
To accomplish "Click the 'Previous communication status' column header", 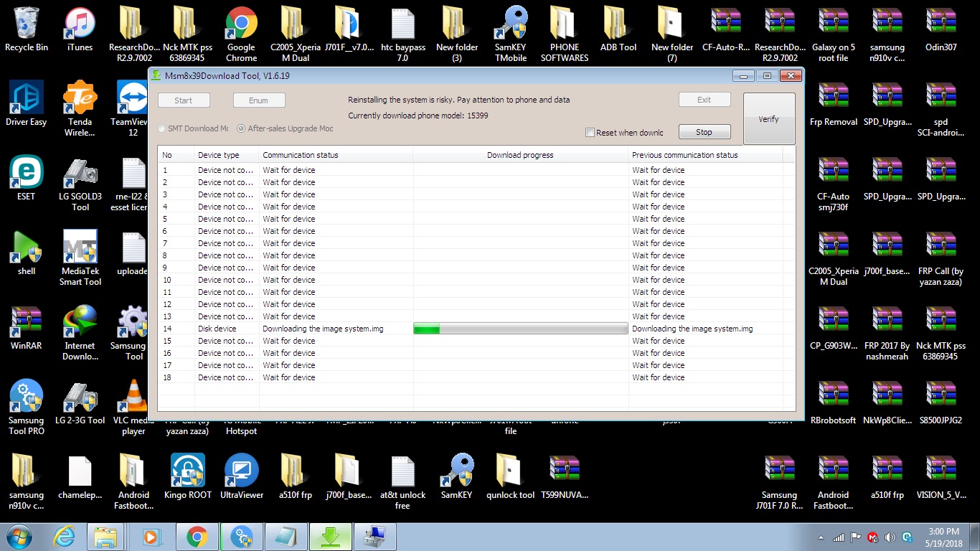I will pyautogui.click(x=705, y=155).
